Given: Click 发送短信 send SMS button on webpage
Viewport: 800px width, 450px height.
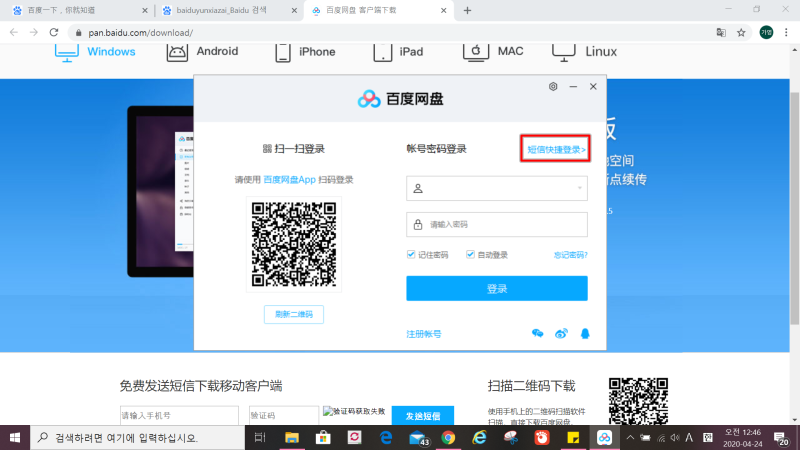Looking at the screenshot, I should (422, 416).
